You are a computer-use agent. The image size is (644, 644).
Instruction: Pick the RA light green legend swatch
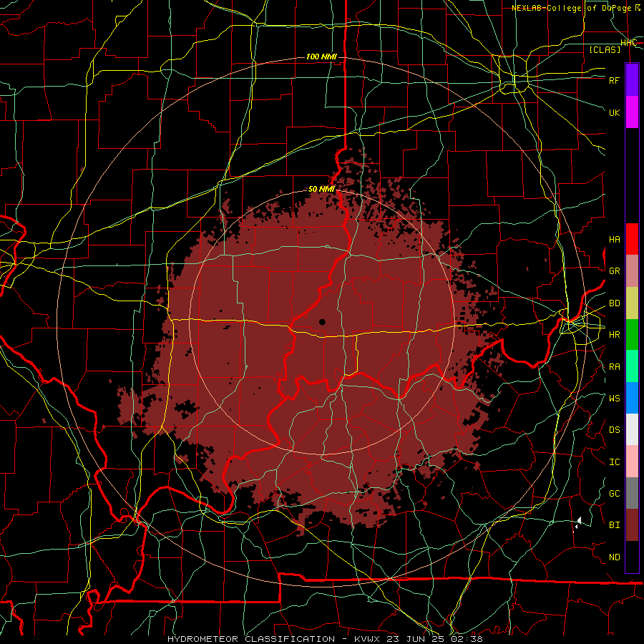click(632, 366)
